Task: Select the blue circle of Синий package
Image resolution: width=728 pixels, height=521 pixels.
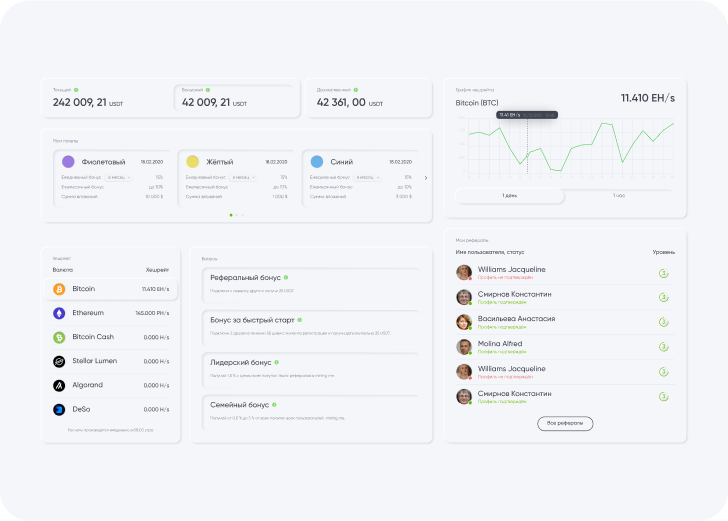Action: click(x=317, y=162)
